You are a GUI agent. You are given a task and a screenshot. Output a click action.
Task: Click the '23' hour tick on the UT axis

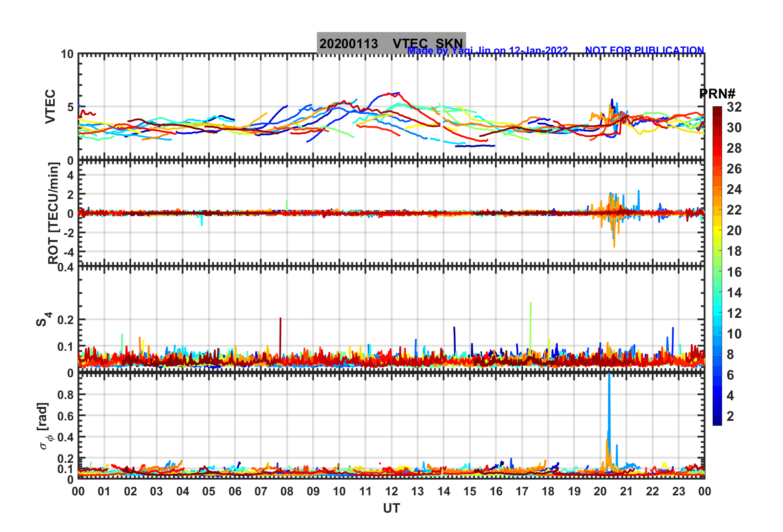[x=679, y=491]
